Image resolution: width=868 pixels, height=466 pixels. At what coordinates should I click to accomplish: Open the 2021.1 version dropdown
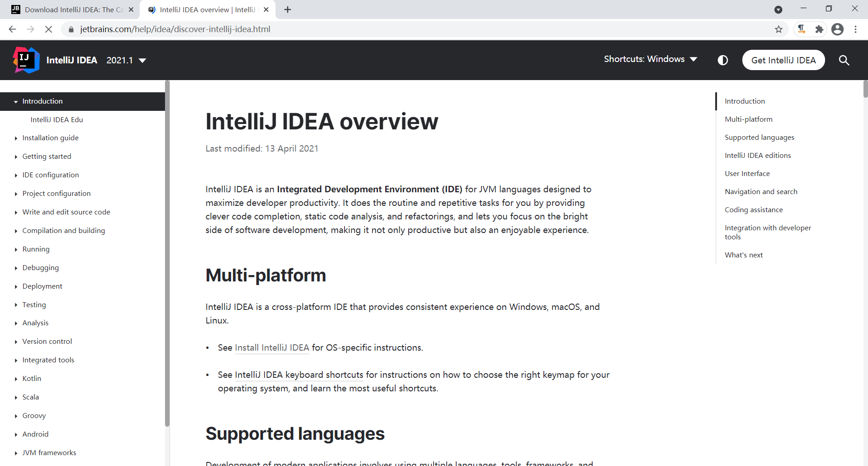(126, 60)
